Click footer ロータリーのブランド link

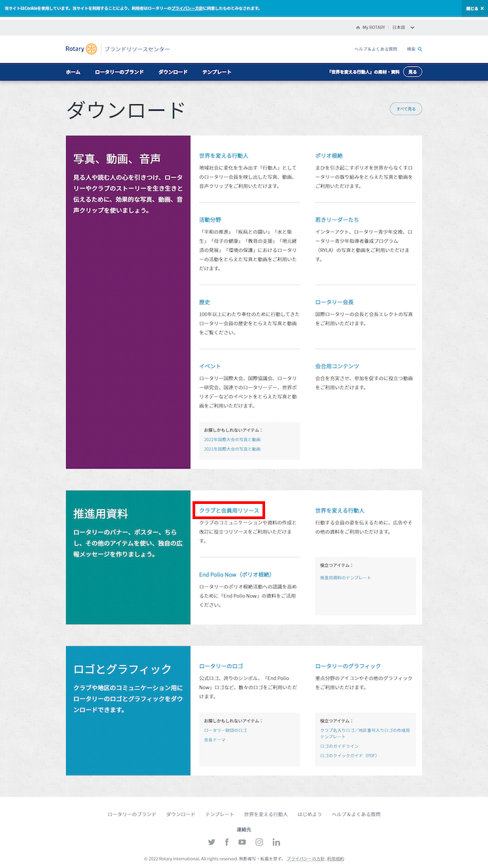[132, 815]
